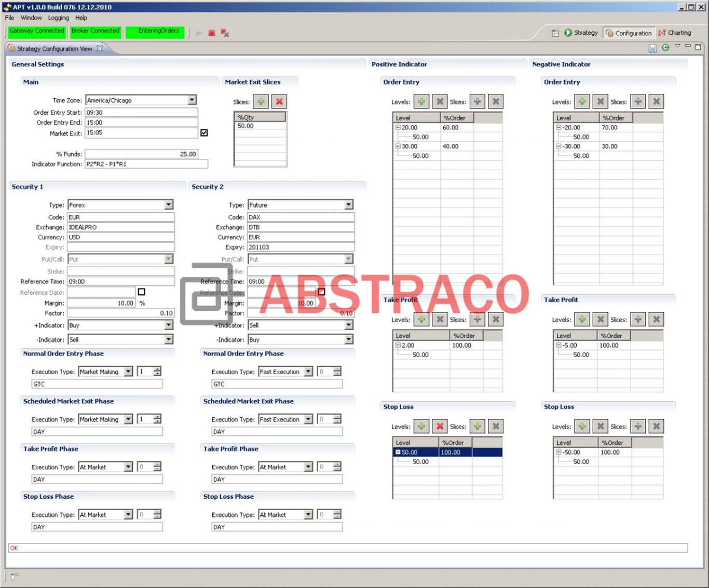Add a level in Positive Indicator Order Entry
Image resolution: width=709 pixels, height=588 pixels.
point(421,101)
